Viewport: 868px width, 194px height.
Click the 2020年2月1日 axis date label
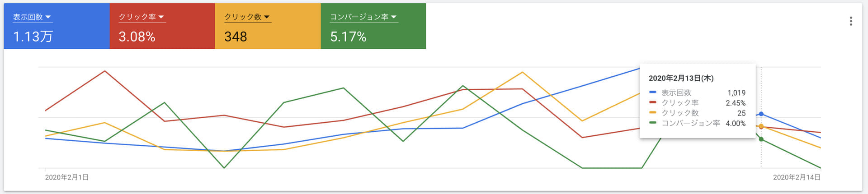[67, 177]
